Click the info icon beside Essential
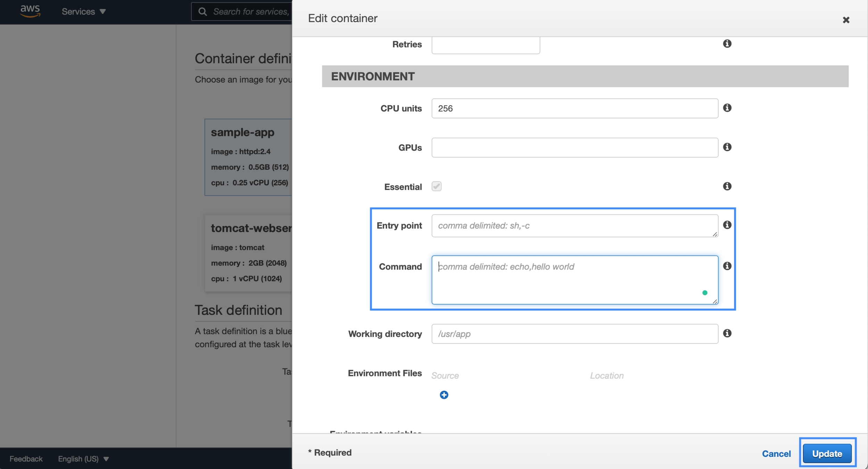 click(727, 186)
